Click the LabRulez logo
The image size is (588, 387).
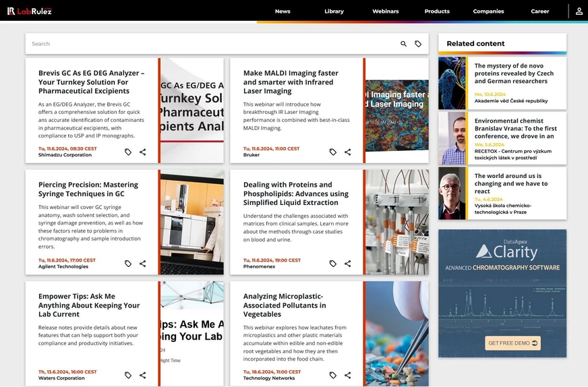pyautogui.click(x=29, y=11)
